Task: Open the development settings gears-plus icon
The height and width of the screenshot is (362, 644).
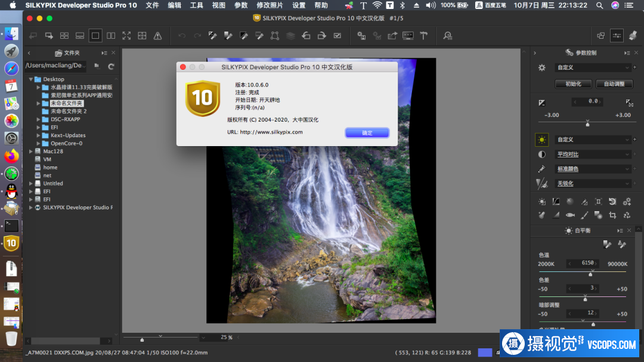Action: click(x=627, y=202)
